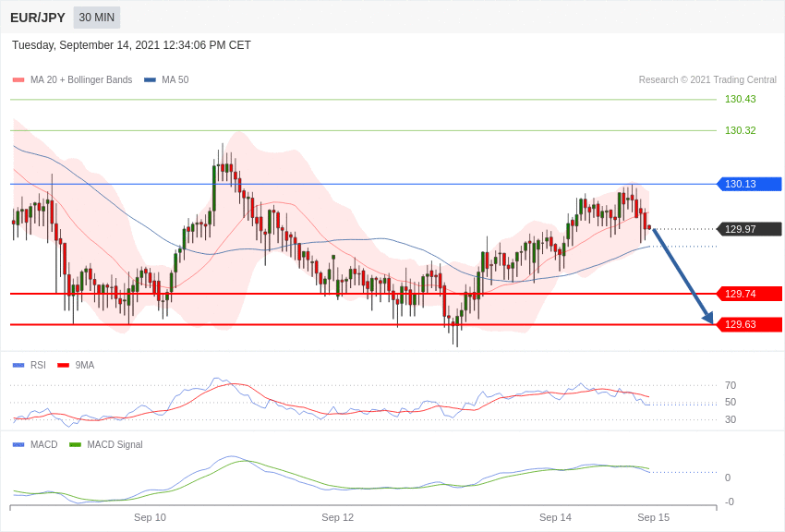Click the RSI 30 axis value
This screenshot has height=532, width=785.
tap(731, 419)
